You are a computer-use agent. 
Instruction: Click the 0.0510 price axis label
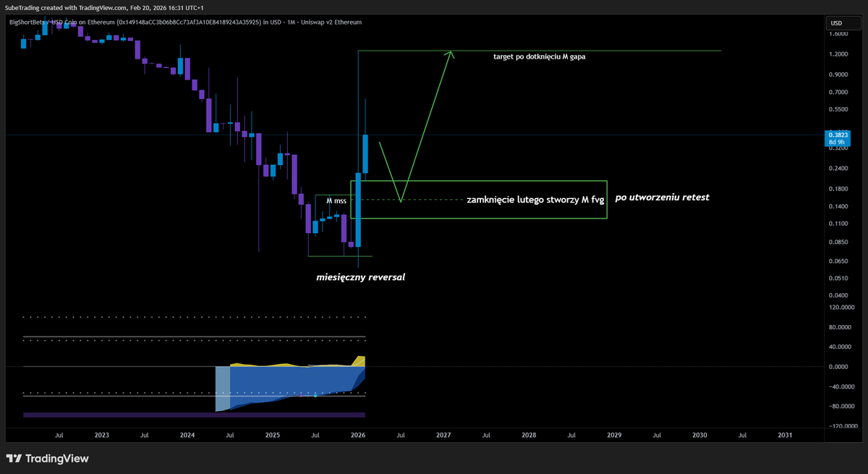pos(838,279)
